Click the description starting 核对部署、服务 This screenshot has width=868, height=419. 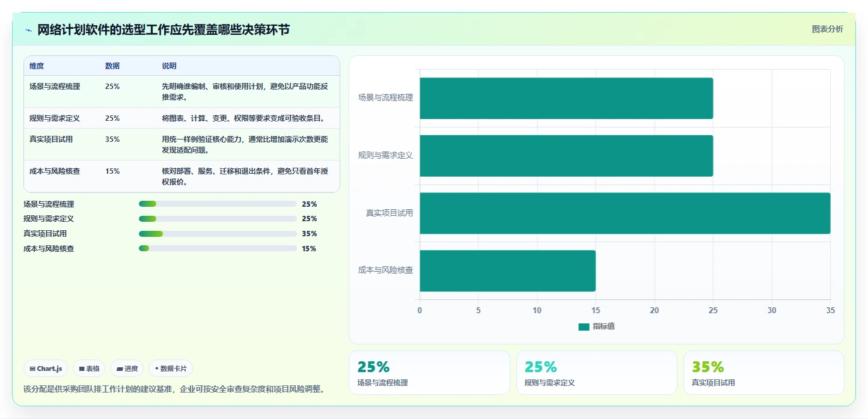(x=245, y=177)
